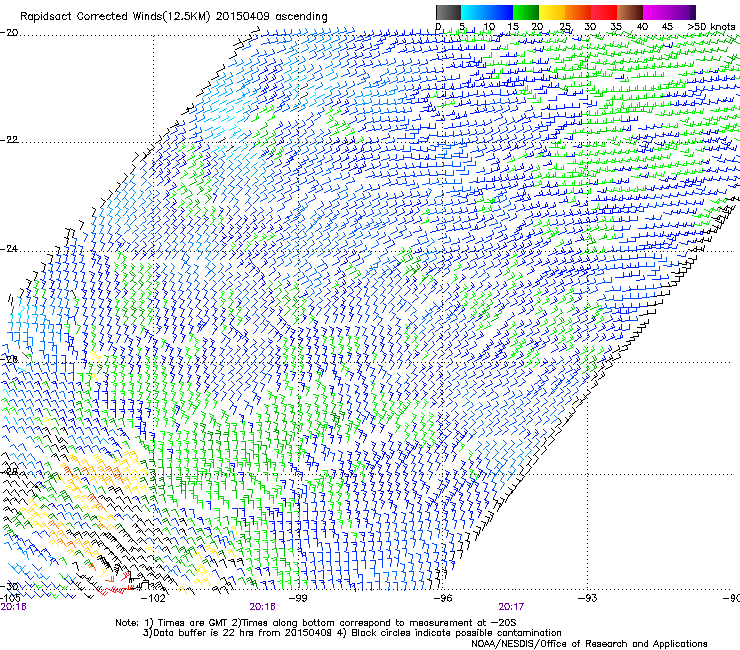The image size is (740, 650).
Task: Click the '20:16' time label beside '-99'
Action: [262, 607]
